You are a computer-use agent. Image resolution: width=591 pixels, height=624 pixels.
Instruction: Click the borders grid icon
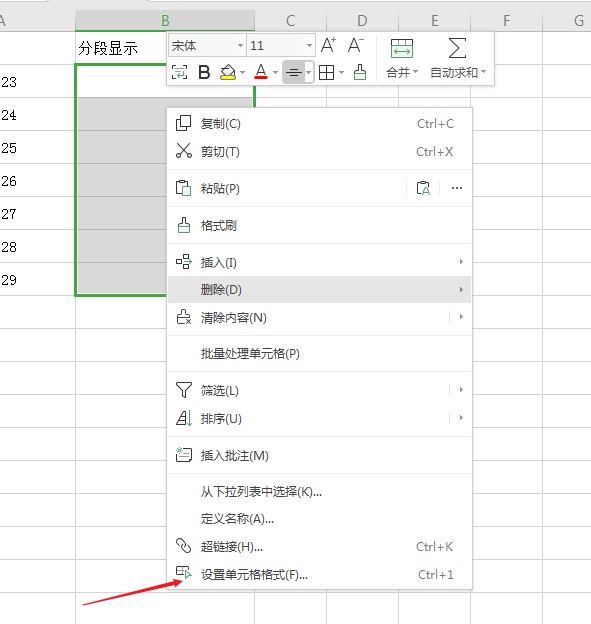coord(326,72)
